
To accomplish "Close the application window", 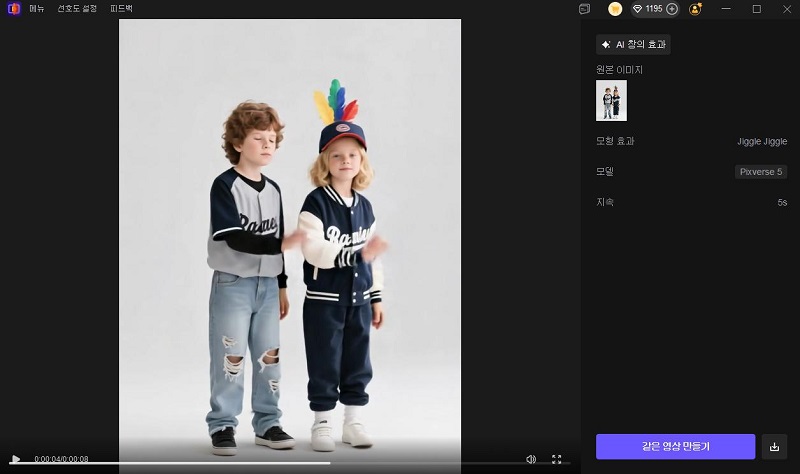I will click(x=787, y=9).
